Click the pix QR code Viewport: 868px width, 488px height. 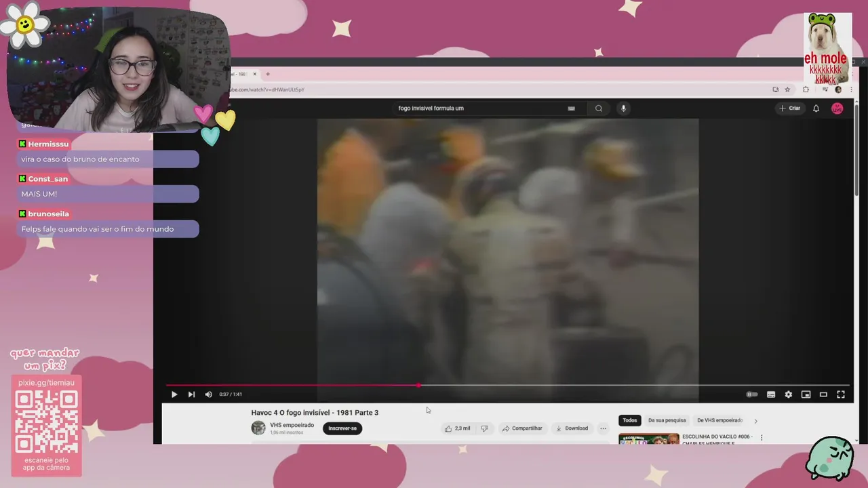[46, 422]
